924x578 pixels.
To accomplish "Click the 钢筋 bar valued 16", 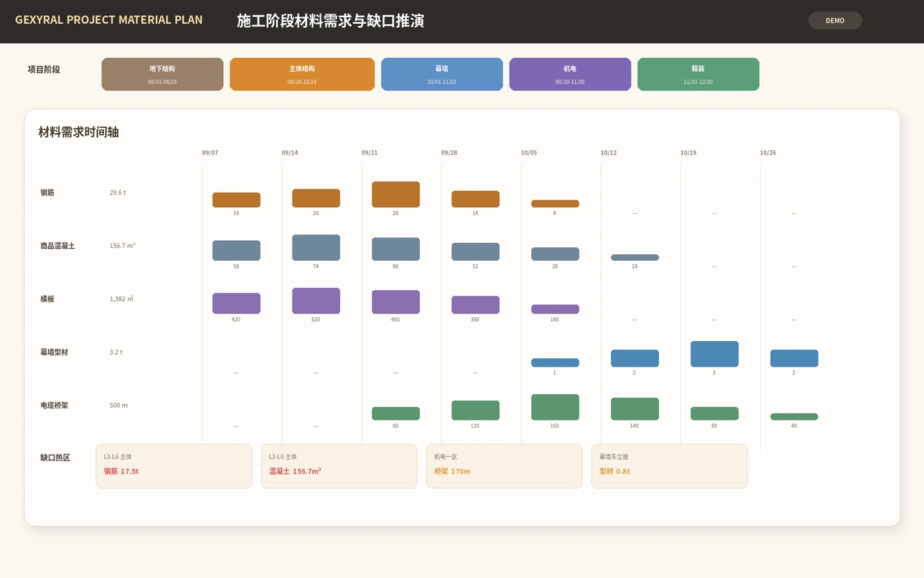I will pos(236,200).
